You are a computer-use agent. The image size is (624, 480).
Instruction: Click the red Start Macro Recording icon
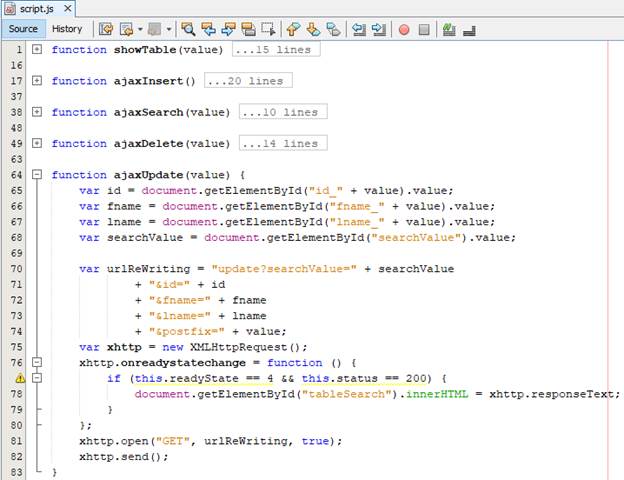coord(404,29)
